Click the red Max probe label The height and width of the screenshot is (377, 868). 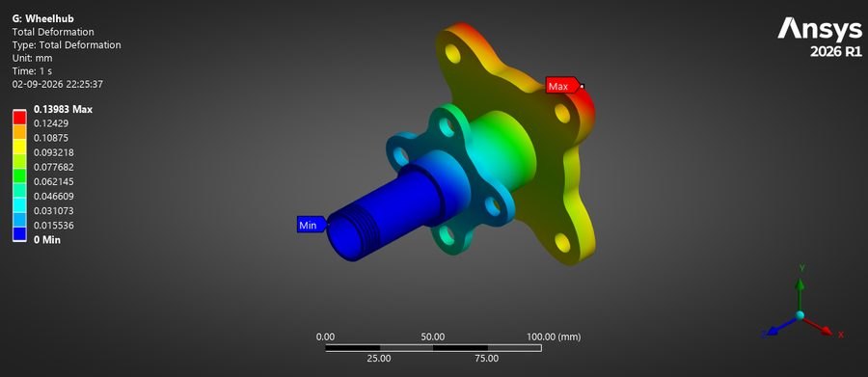tap(562, 86)
